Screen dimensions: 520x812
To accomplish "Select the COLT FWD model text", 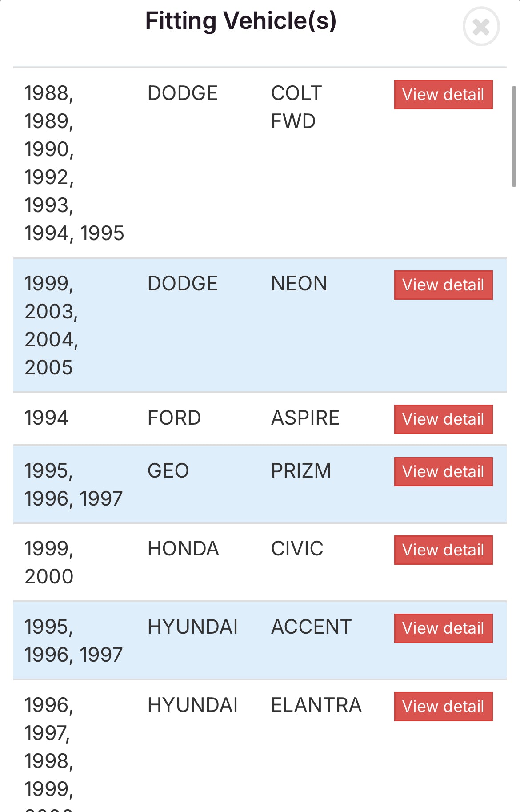I will pyautogui.click(x=296, y=107).
